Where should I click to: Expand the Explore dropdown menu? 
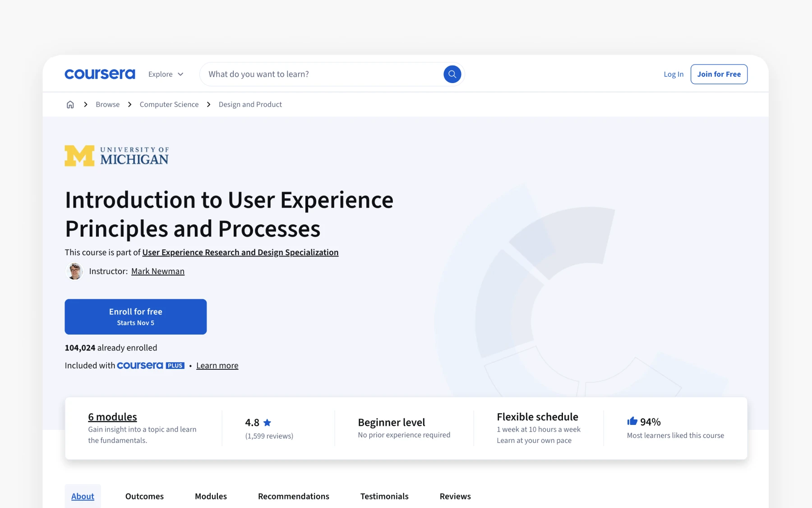pyautogui.click(x=166, y=74)
